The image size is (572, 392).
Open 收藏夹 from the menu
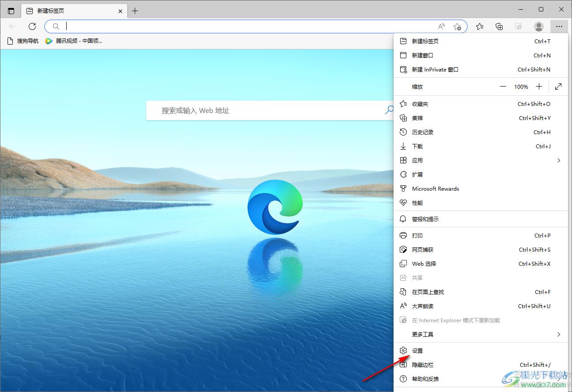[x=481, y=104]
